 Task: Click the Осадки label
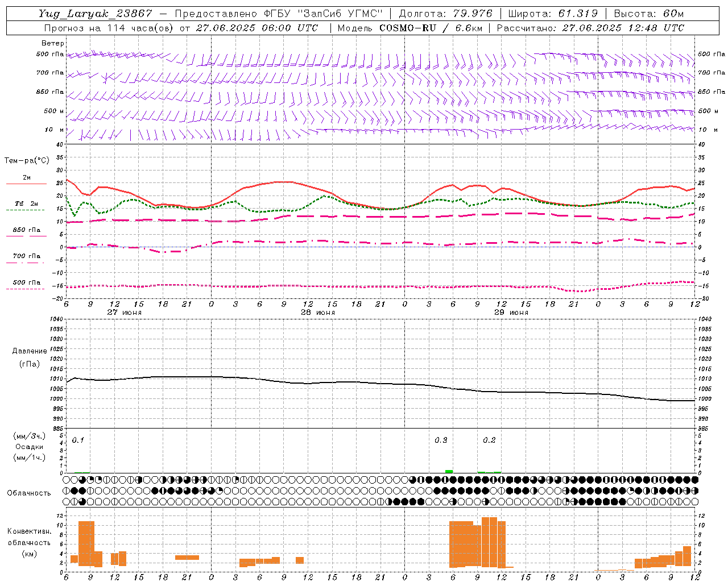[x=30, y=447]
